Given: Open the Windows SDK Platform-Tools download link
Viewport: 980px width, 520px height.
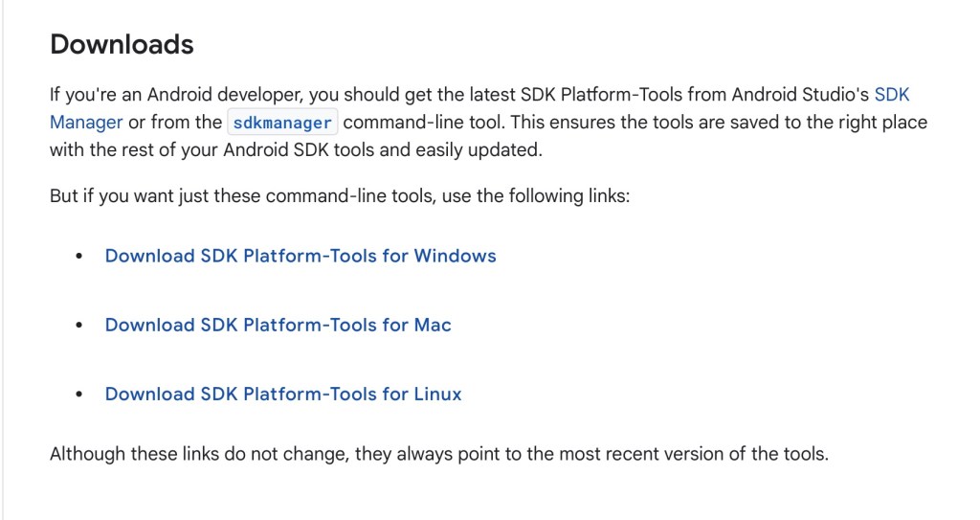Looking at the screenshot, I should [301, 256].
